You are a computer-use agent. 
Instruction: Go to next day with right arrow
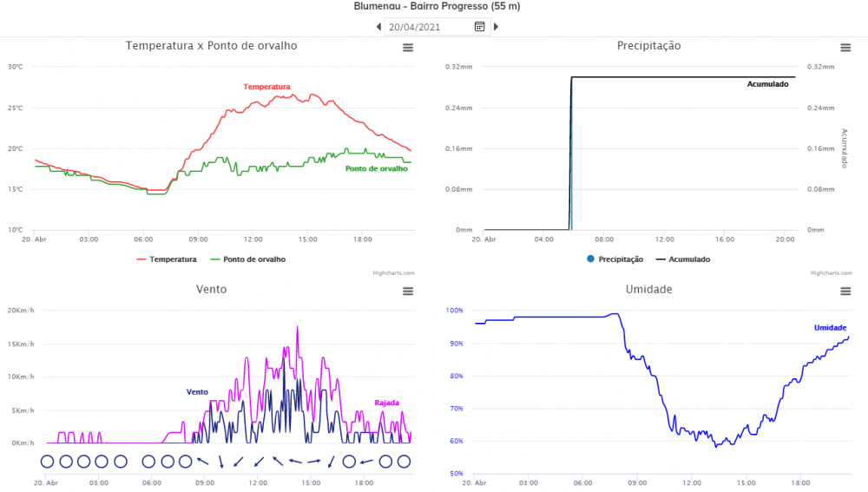pyautogui.click(x=496, y=27)
